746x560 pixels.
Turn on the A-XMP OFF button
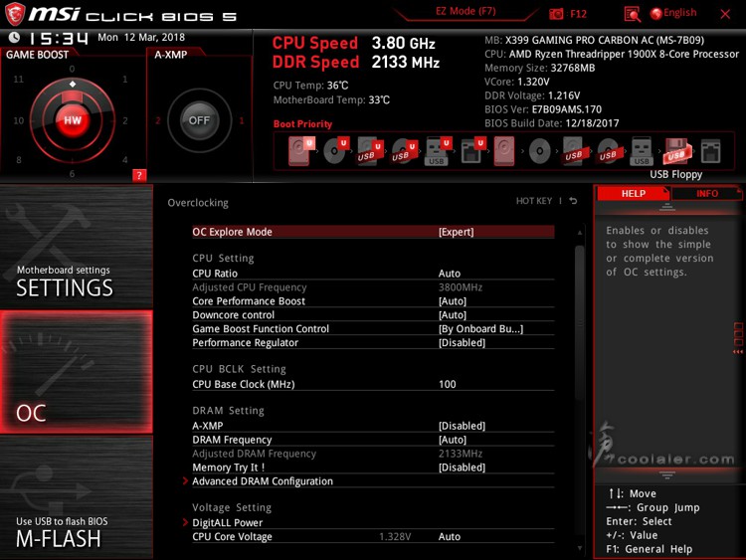click(199, 120)
